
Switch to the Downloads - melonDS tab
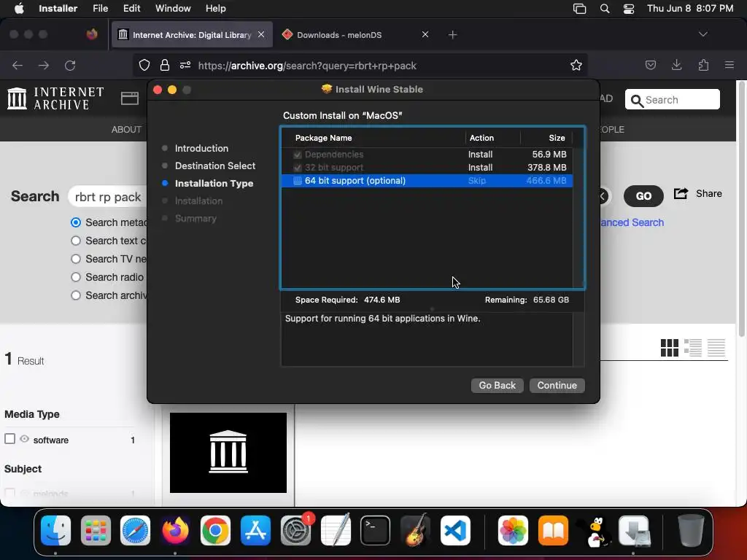pos(339,35)
